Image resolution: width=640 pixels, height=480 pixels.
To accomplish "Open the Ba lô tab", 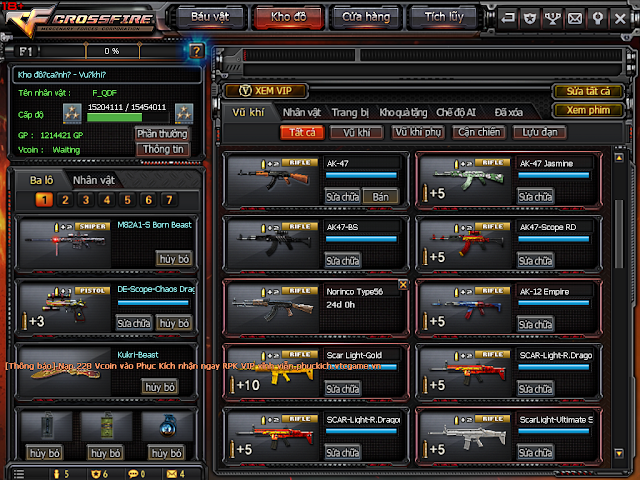I will 41,180.
